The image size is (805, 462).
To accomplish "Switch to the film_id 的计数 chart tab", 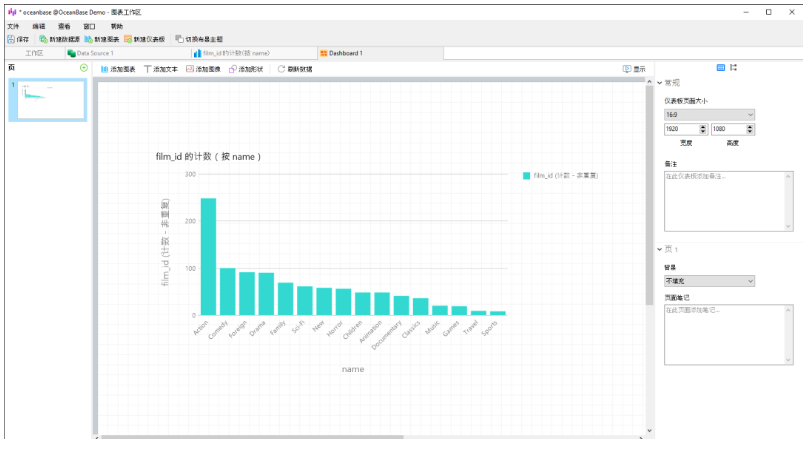I will pyautogui.click(x=255, y=53).
